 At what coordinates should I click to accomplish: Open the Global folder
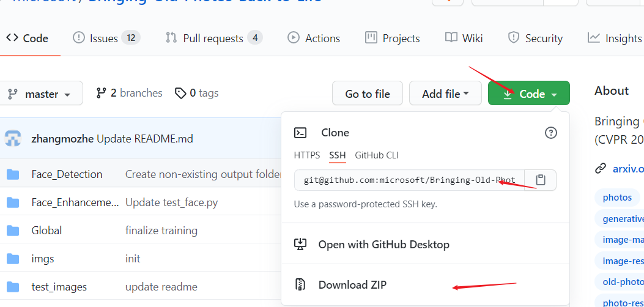[47, 231]
